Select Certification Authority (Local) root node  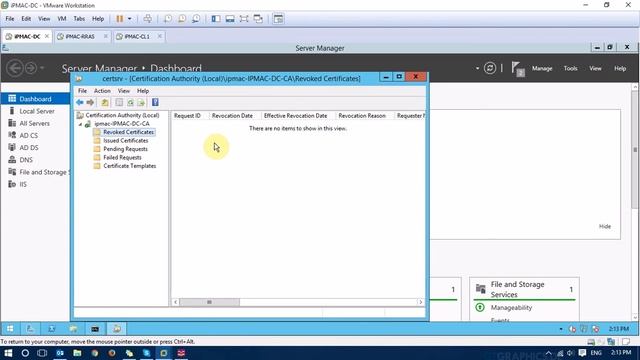(122, 116)
